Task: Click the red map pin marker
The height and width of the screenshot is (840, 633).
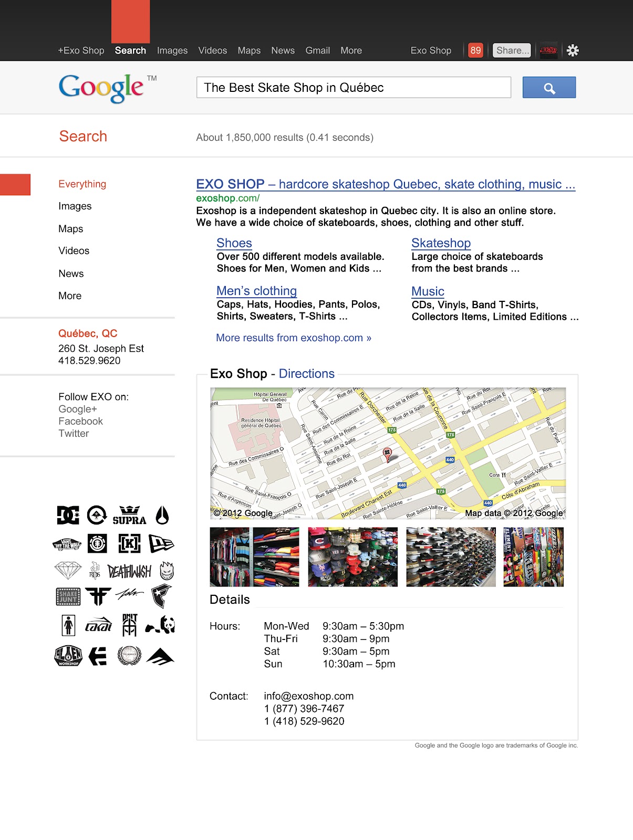Action: pyautogui.click(x=387, y=455)
